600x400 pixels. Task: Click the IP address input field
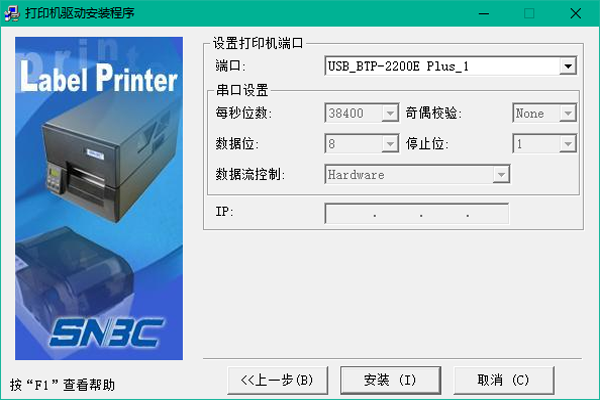417,213
